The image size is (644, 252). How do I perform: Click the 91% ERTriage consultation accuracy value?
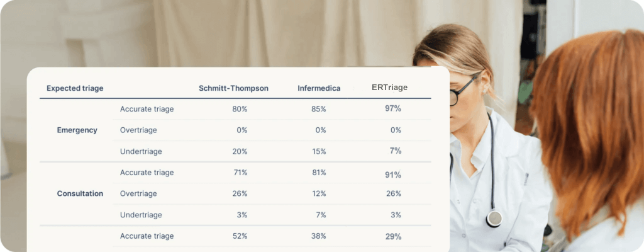tap(393, 175)
